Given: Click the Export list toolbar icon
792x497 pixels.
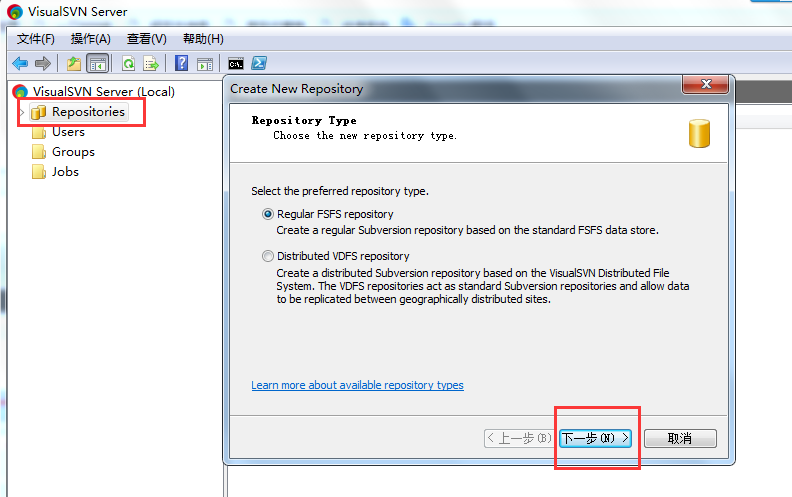Looking at the screenshot, I should pos(151,64).
